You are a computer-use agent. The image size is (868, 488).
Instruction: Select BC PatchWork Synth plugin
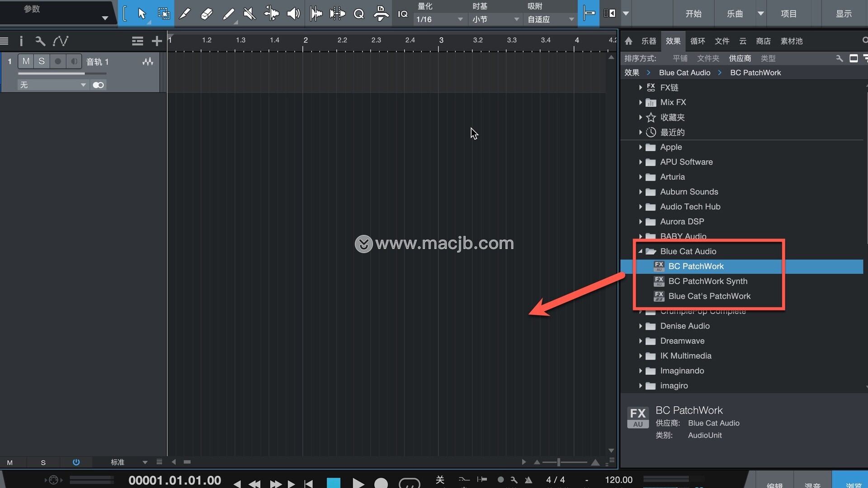point(708,281)
